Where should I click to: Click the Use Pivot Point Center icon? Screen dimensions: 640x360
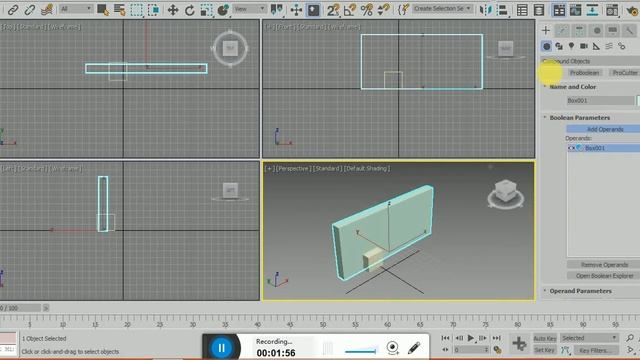pyautogui.click(x=277, y=10)
